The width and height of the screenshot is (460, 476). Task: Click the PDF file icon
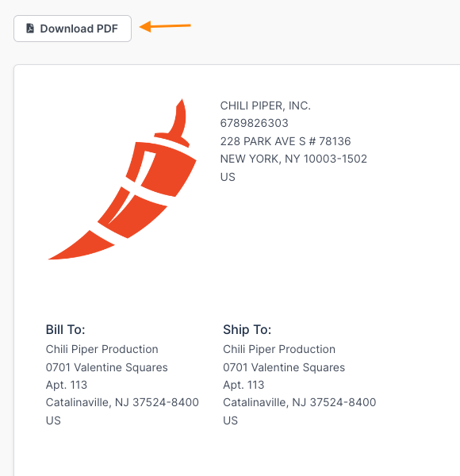30,29
